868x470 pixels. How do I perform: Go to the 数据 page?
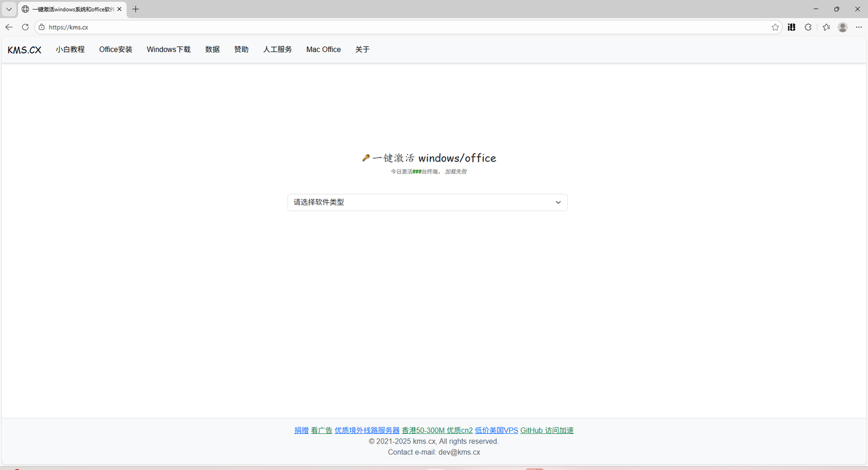[x=212, y=49]
